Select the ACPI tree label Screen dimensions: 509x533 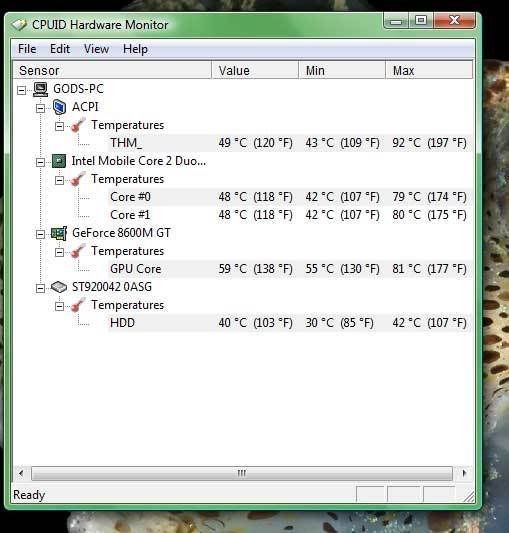[x=85, y=107]
